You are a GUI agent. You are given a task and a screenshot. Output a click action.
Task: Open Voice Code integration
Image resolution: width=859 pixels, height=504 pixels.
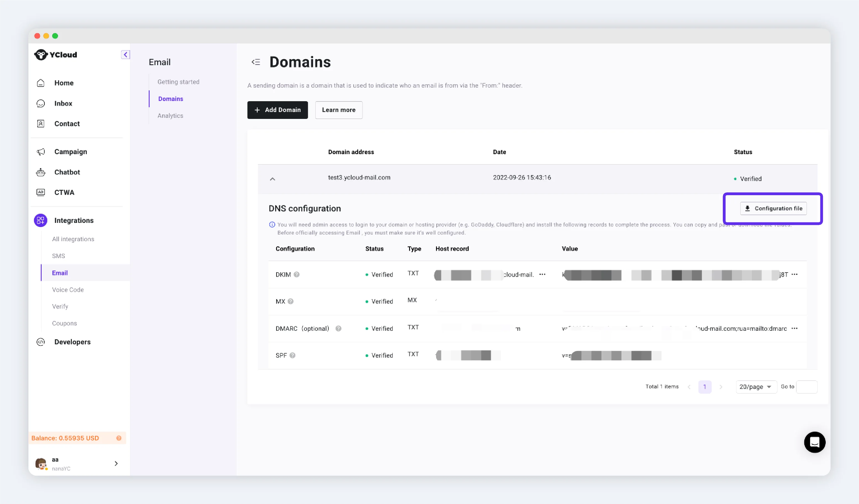[68, 290]
